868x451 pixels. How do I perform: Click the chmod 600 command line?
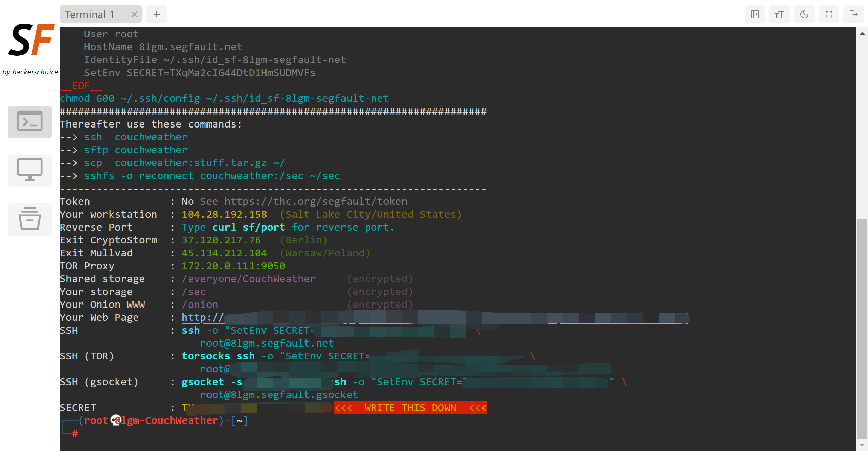pyautogui.click(x=224, y=98)
